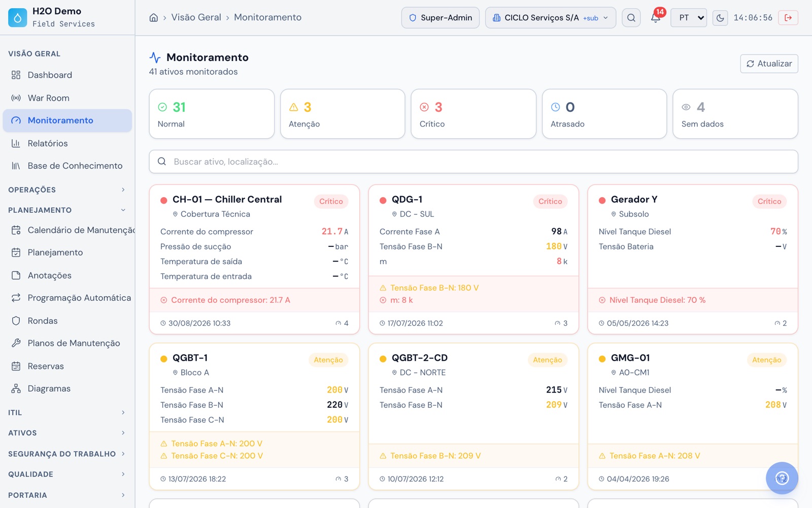
Task: Open the Gerador Y asset card
Action: click(693, 259)
